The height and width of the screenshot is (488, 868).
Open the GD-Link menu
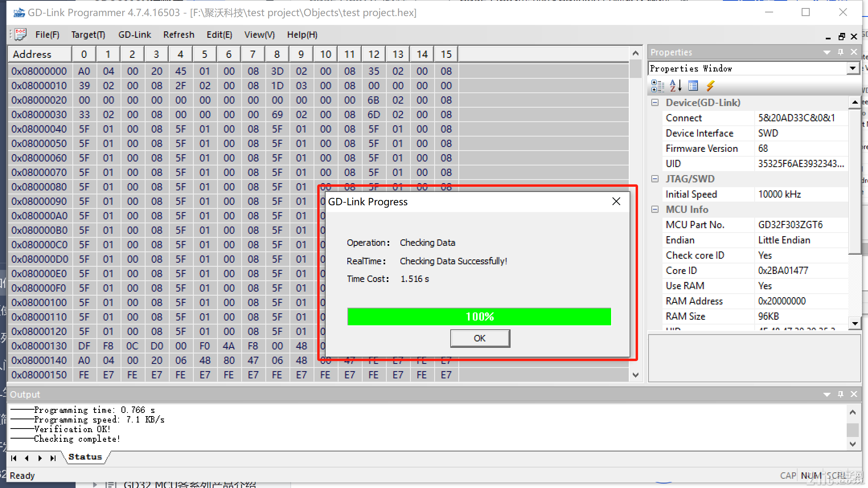[x=135, y=35]
